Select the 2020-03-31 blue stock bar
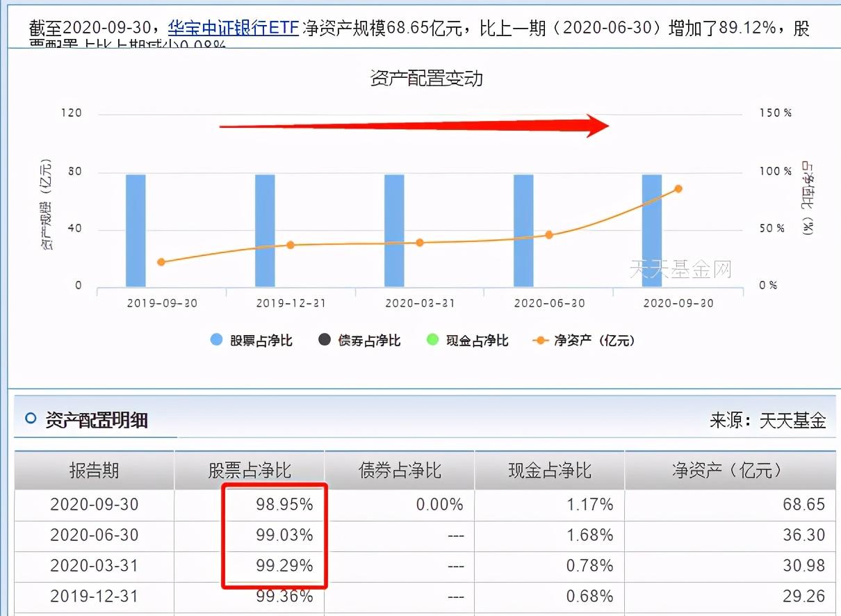841x616 pixels. pyautogui.click(x=394, y=230)
